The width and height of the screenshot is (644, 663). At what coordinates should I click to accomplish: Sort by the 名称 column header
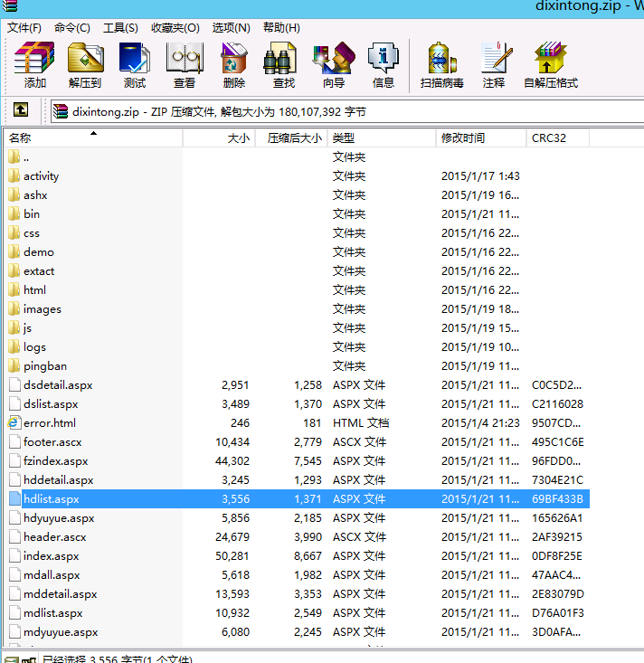coord(93,137)
